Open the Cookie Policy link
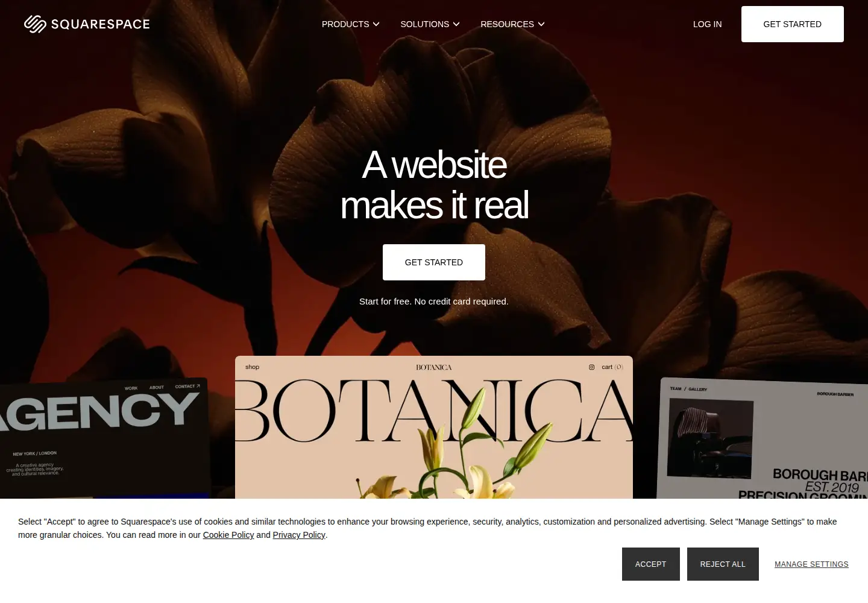This screenshot has width=868, height=603. (x=228, y=535)
